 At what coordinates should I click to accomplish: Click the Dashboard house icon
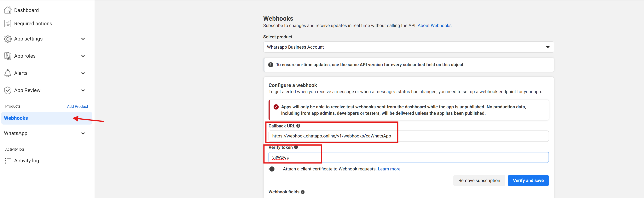point(8,10)
